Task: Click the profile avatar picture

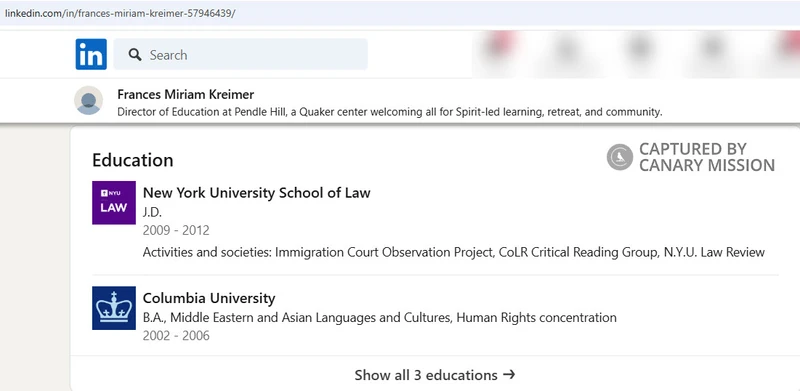Action: click(x=89, y=100)
